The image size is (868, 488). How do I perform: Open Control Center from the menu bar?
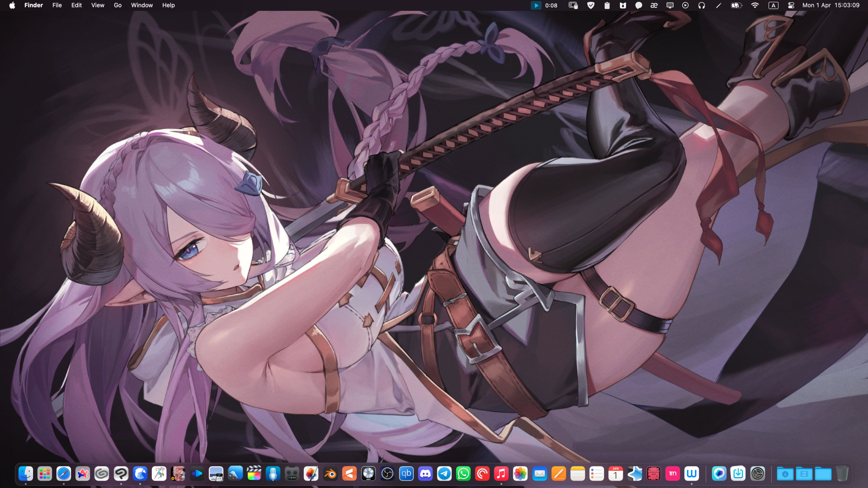pos(791,5)
